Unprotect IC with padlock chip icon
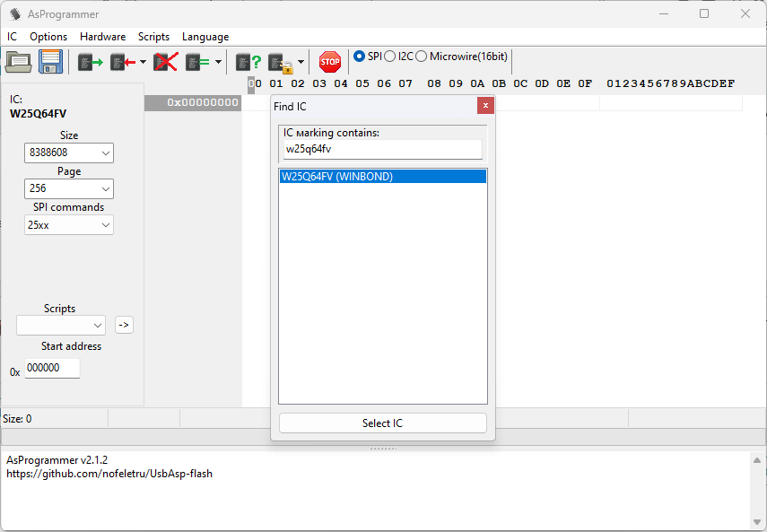Viewport: 767px width, 532px height. (281, 63)
